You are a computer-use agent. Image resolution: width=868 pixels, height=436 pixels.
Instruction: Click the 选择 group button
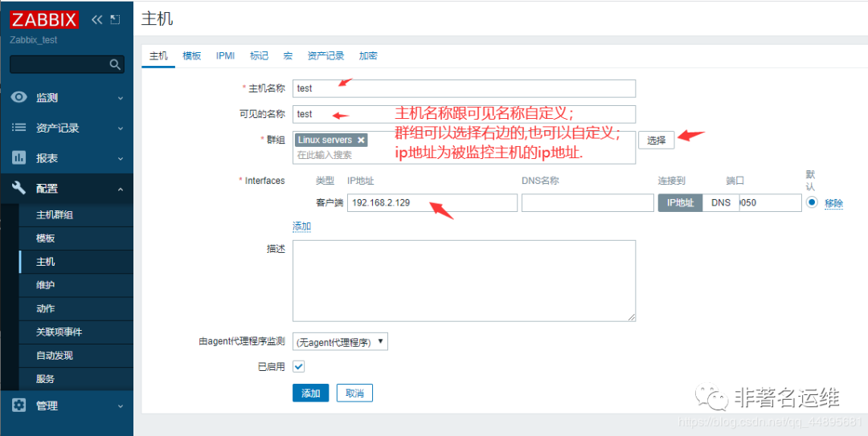tap(656, 140)
